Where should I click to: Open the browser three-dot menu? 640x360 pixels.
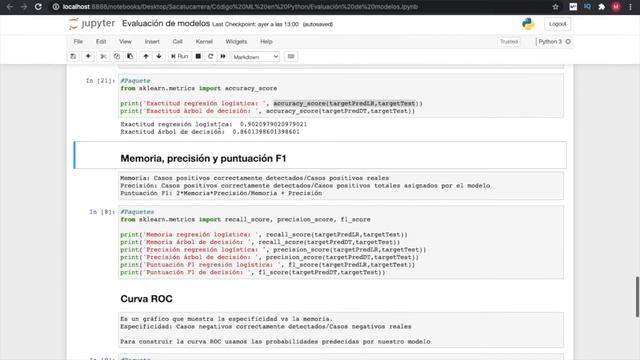pyautogui.click(x=631, y=7)
